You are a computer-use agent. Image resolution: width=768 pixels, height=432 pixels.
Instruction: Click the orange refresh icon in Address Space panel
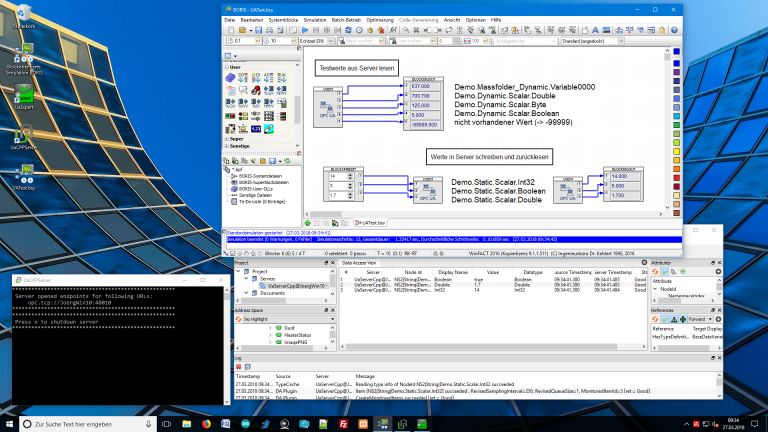tap(239, 319)
